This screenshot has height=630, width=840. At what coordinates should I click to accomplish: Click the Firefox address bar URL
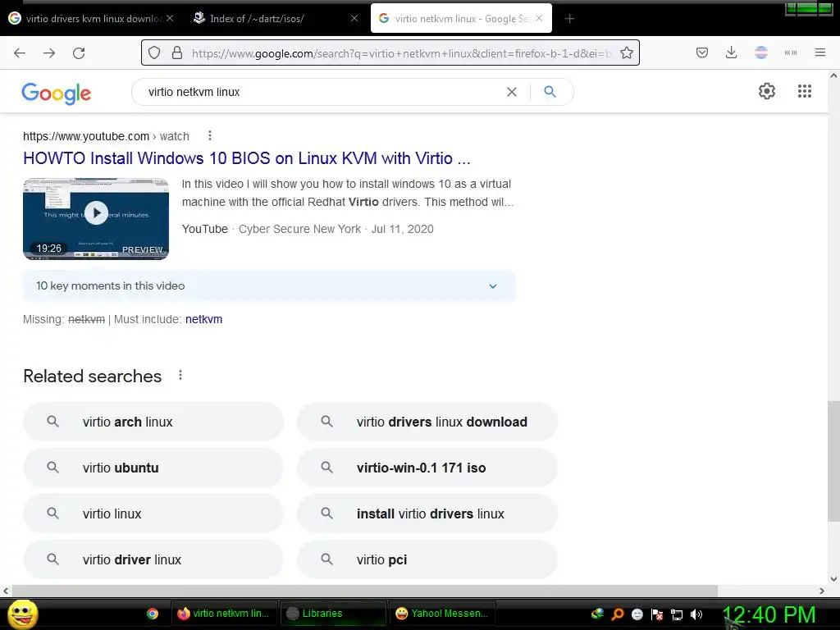(400, 53)
